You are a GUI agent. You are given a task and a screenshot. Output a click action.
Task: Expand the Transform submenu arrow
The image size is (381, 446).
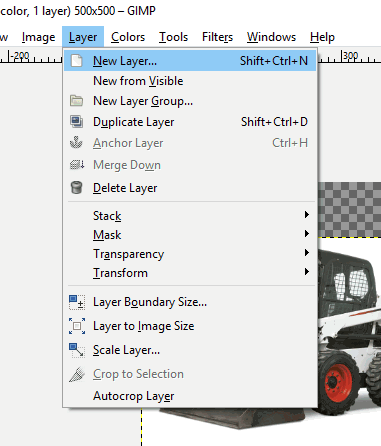[x=307, y=272]
